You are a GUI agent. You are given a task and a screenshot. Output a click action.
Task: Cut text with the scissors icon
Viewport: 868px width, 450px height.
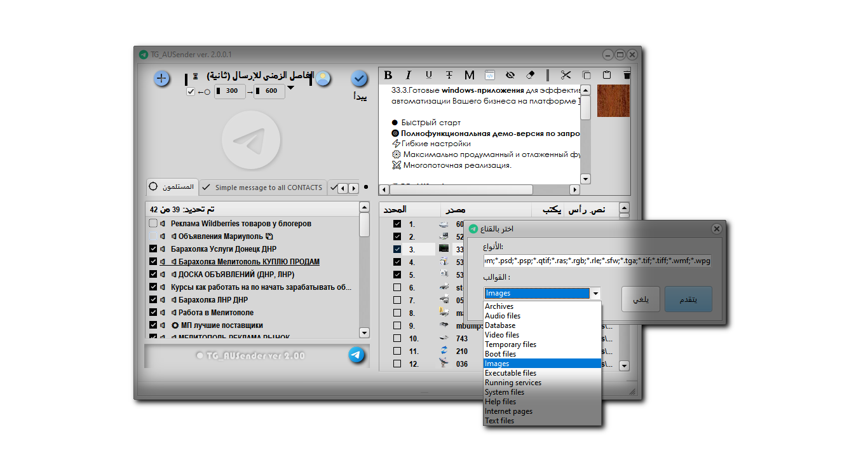coord(566,75)
